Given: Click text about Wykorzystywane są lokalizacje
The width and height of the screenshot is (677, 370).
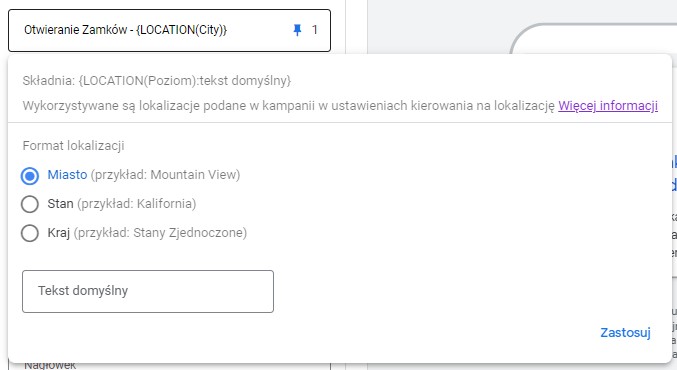Looking at the screenshot, I should click(288, 106).
